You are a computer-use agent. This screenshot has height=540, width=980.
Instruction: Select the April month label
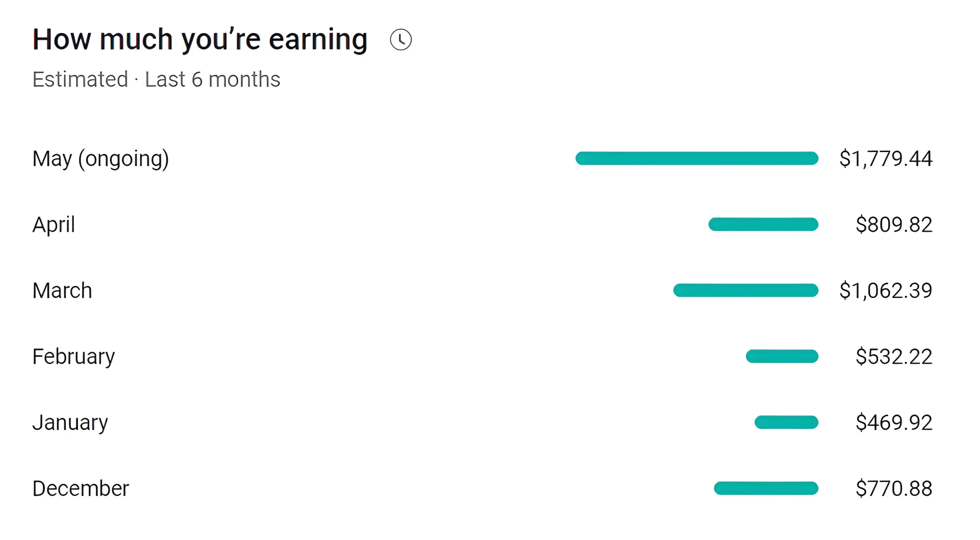point(54,225)
